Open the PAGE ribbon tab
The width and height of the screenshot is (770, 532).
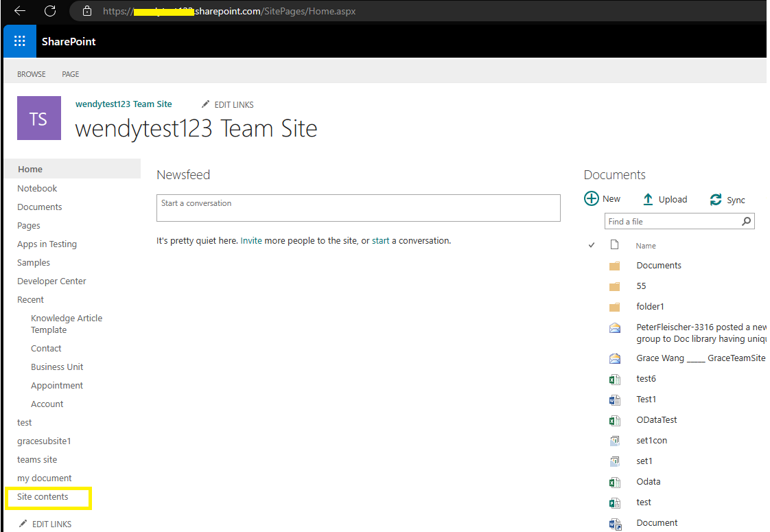[x=70, y=74]
